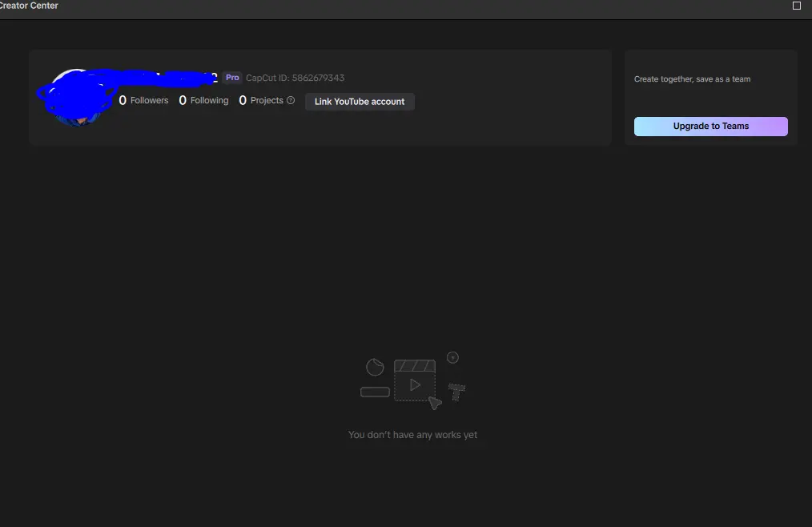Click the 'Create together, save as a team' text

pos(692,79)
